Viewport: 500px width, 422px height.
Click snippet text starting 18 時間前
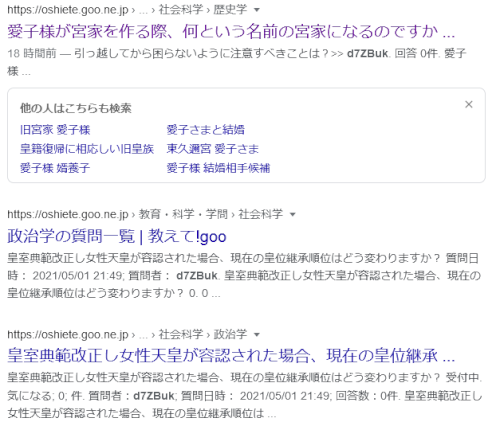pyautogui.click(x=237, y=62)
